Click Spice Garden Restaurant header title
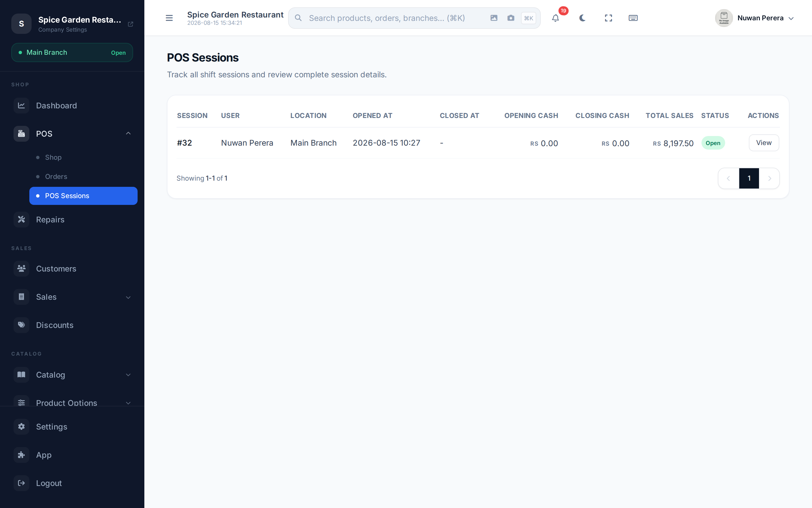Image resolution: width=812 pixels, height=508 pixels. click(x=235, y=15)
